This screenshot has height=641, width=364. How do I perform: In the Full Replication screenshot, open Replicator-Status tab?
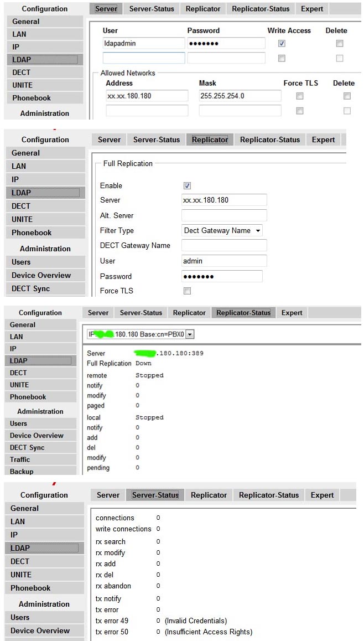coord(269,140)
